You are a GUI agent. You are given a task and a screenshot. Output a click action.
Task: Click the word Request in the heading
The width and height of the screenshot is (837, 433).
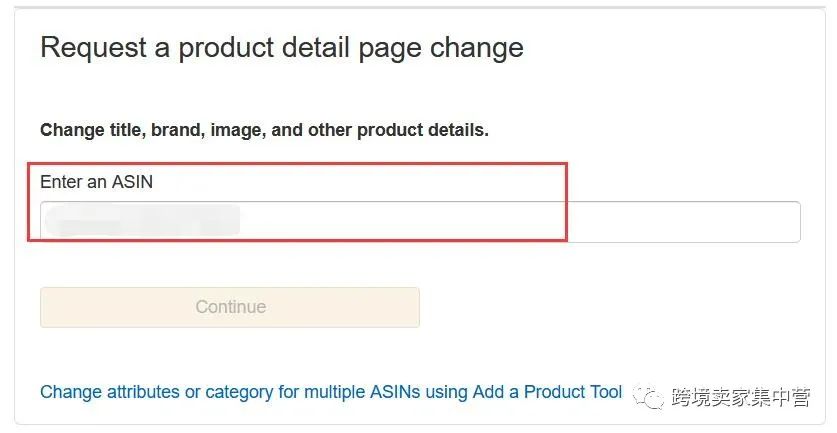pos(93,48)
